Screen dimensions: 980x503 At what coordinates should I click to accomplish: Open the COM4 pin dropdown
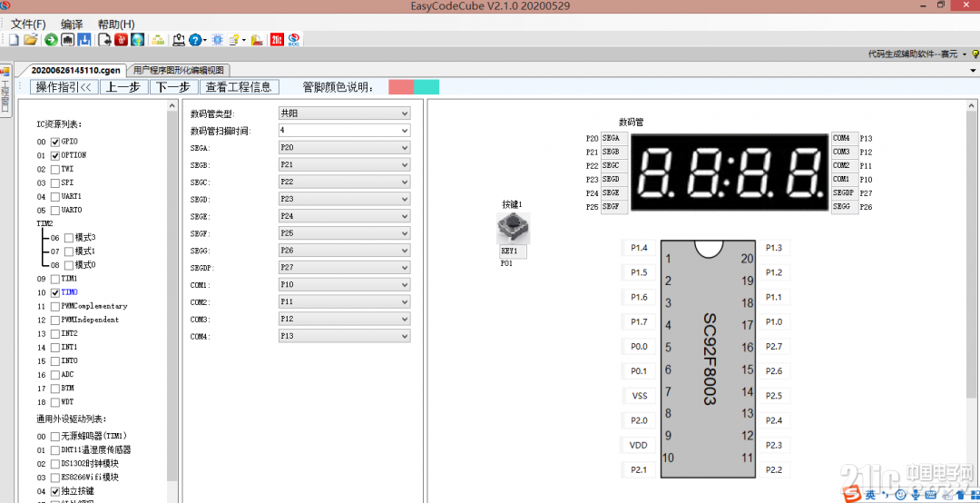point(345,337)
